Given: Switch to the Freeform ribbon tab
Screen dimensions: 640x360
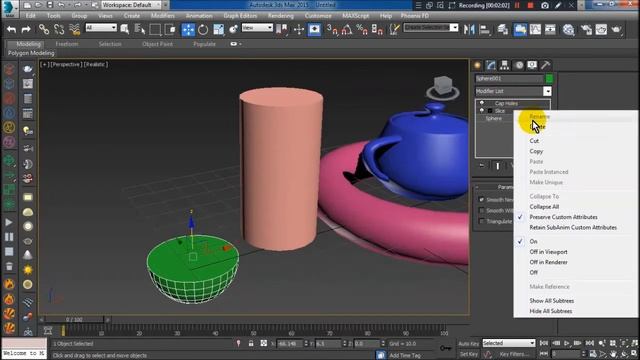Looking at the screenshot, I should (x=67, y=44).
